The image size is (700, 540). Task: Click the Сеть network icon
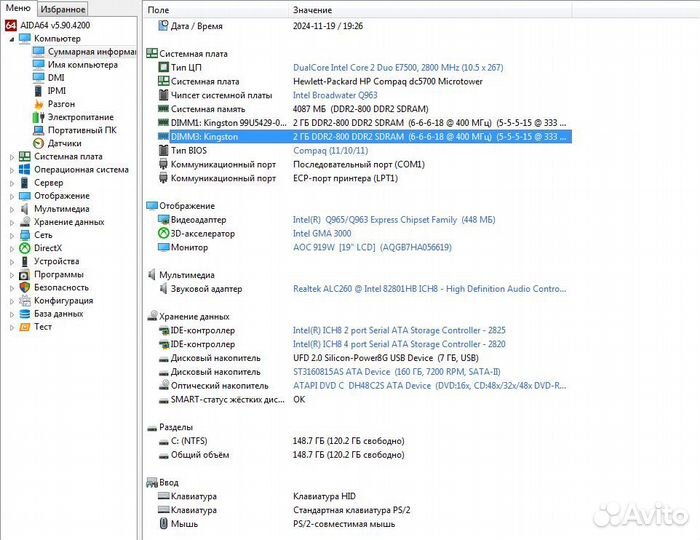[x=25, y=235]
